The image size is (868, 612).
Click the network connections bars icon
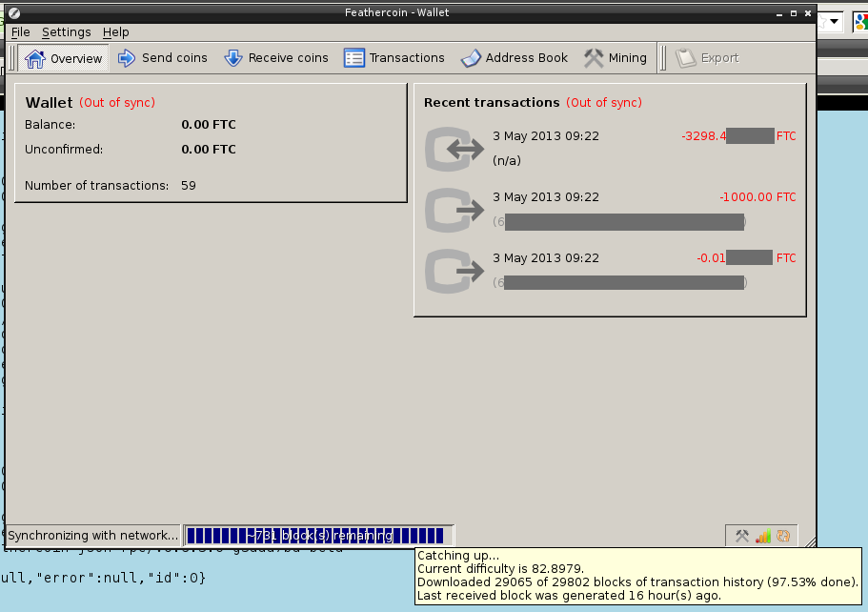click(x=763, y=536)
